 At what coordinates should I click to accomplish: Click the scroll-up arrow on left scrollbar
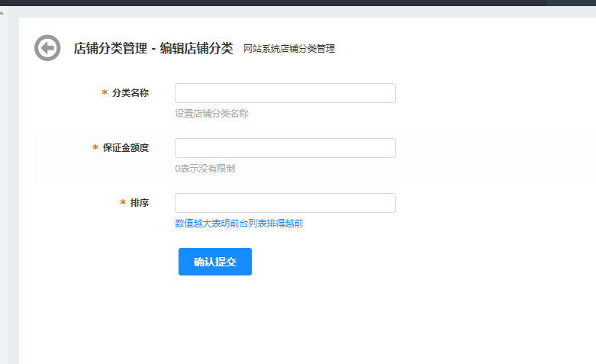click(x=2, y=12)
